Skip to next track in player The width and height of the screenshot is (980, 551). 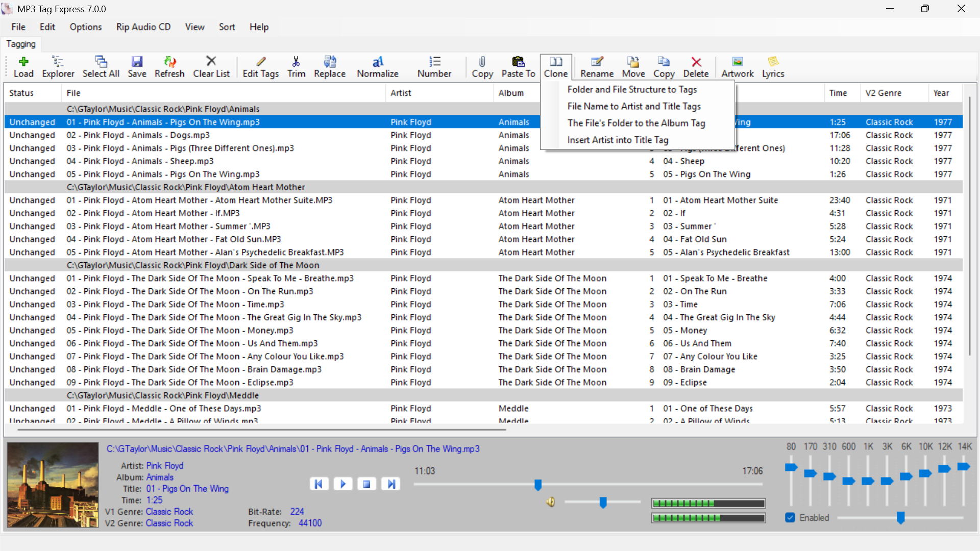391,484
